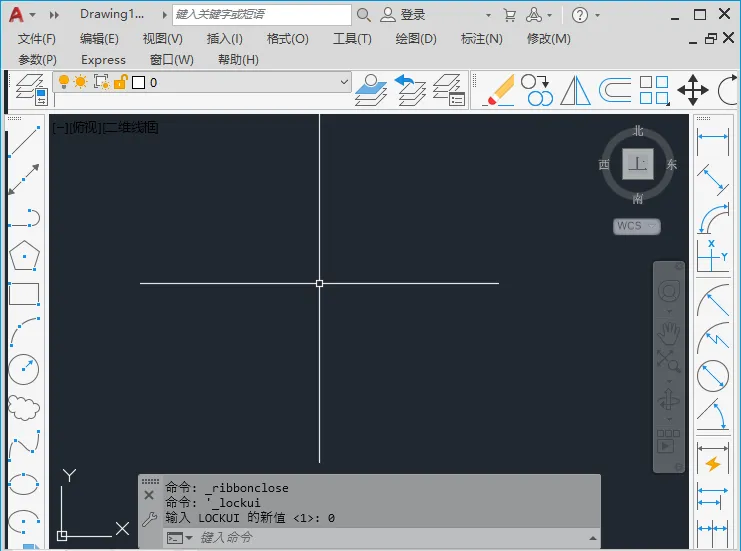Image resolution: width=741 pixels, height=551 pixels.
Task: Open Layer Properties manager
Action: click(31, 89)
